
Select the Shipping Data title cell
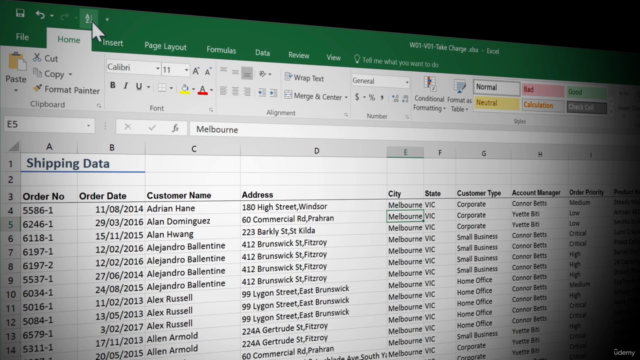coord(82,163)
